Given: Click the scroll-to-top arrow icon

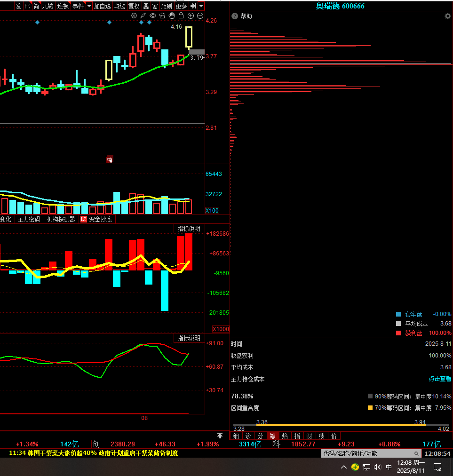Looking at the screenshot, I should point(220,436).
